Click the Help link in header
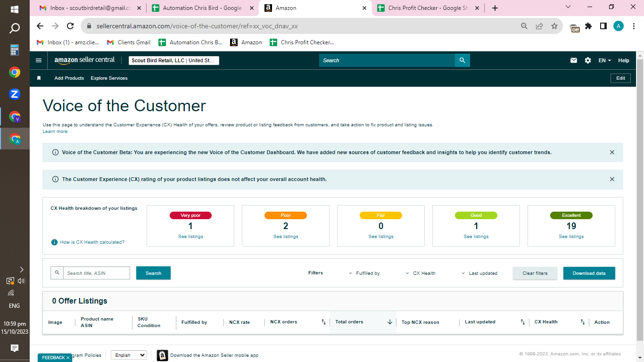This screenshot has height=362, width=644. pyautogui.click(x=624, y=60)
